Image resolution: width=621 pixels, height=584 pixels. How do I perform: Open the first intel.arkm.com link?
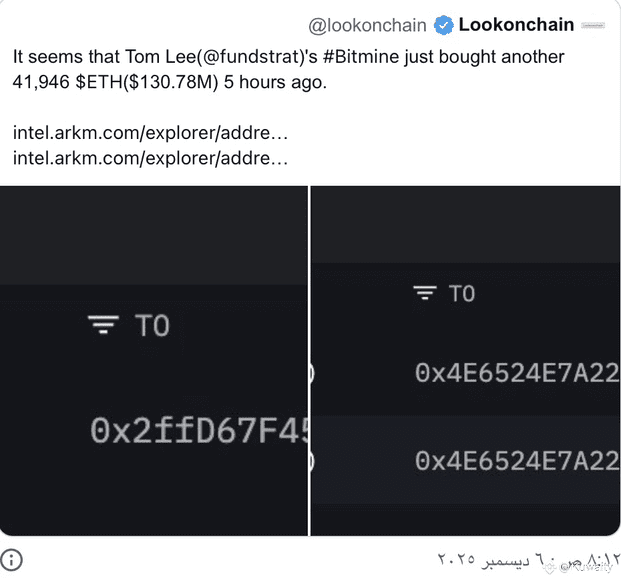151,132
